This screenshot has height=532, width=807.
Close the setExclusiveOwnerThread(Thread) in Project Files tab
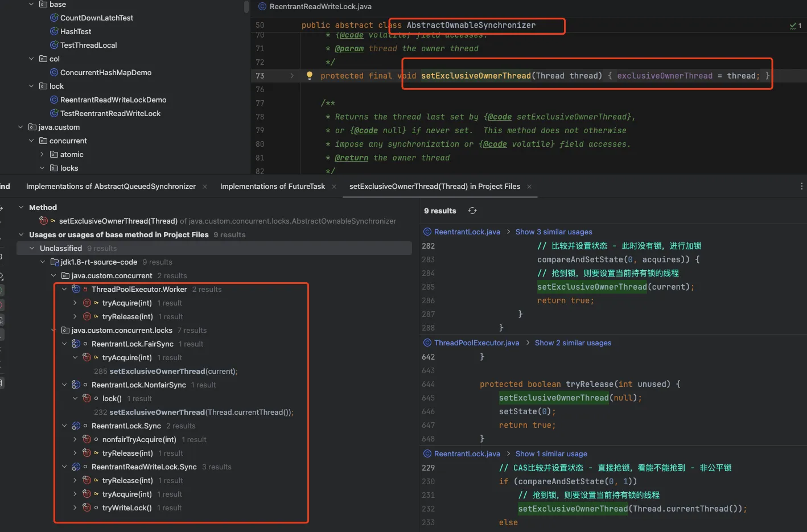(529, 187)
